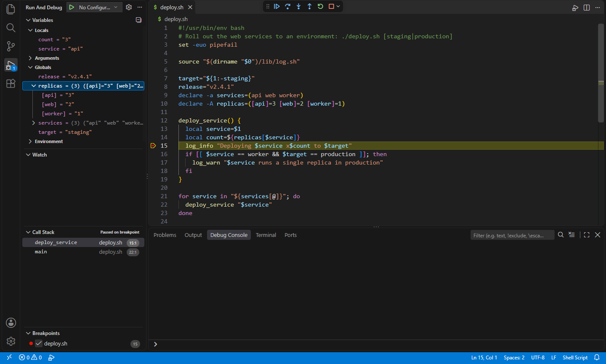This screenshot has width=606, height=364.
Task: Open the Search view in activity bar
Action: (x=11, y=28)
